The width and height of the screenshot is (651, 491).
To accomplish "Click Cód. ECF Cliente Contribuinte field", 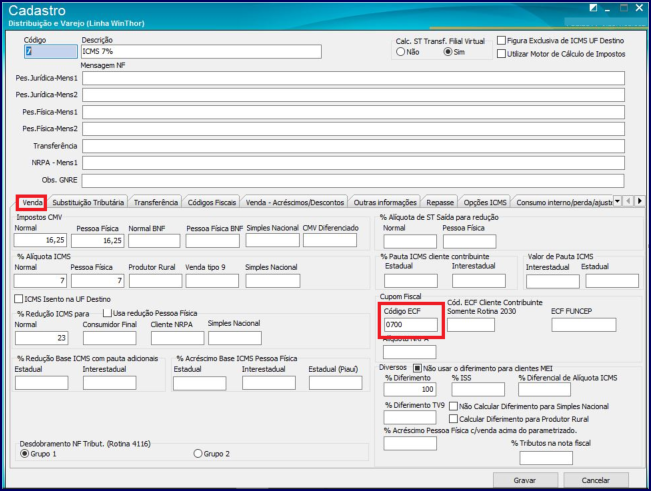I will pos(471,325).
